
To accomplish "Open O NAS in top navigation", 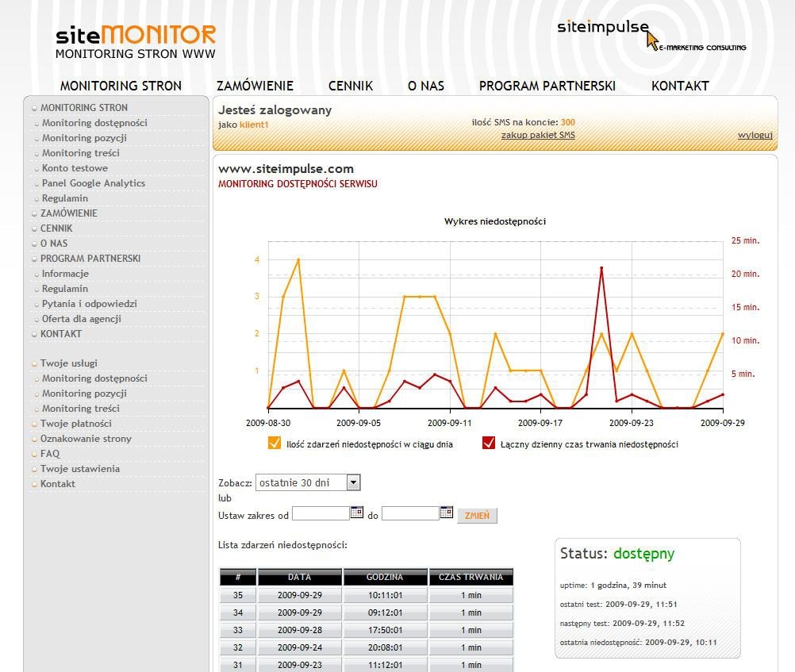I will [x=426, y=86].
